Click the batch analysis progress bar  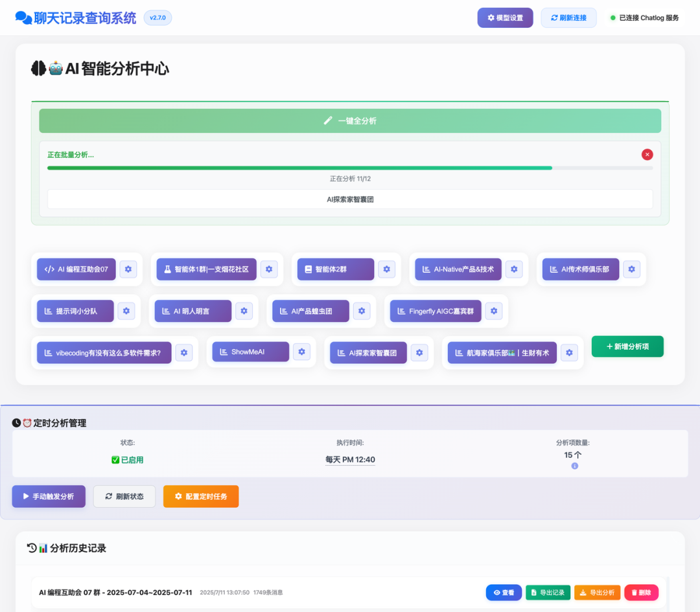pyautogui.click(x=350, y=168)
